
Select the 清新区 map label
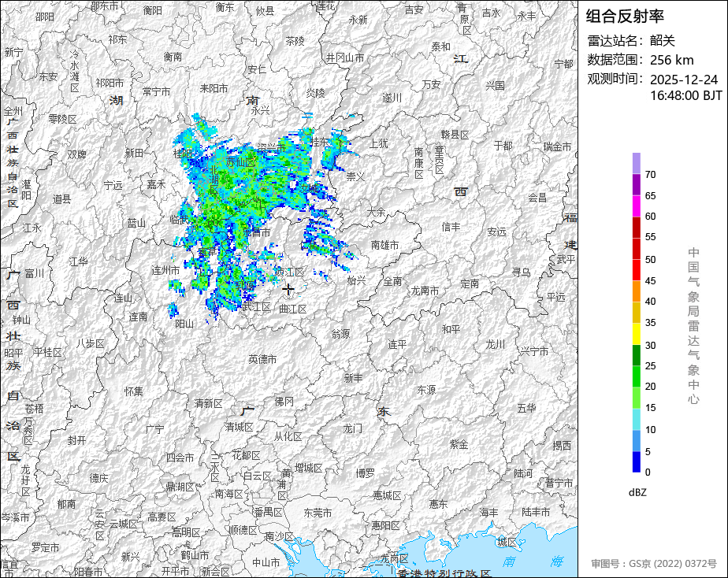coord(209,404)
